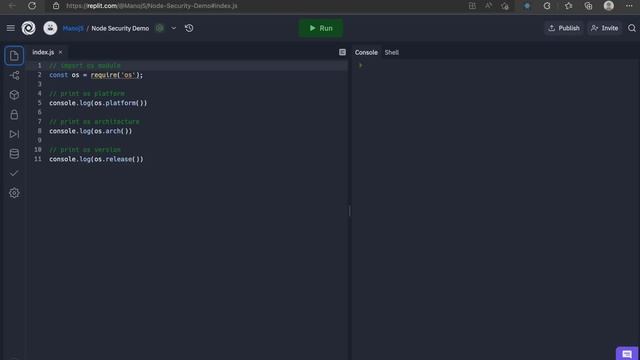Image resolution: width=640 pixels, height=360 pixels.
Task: Open the ManojS profile link
Action: tap(73, 28)
